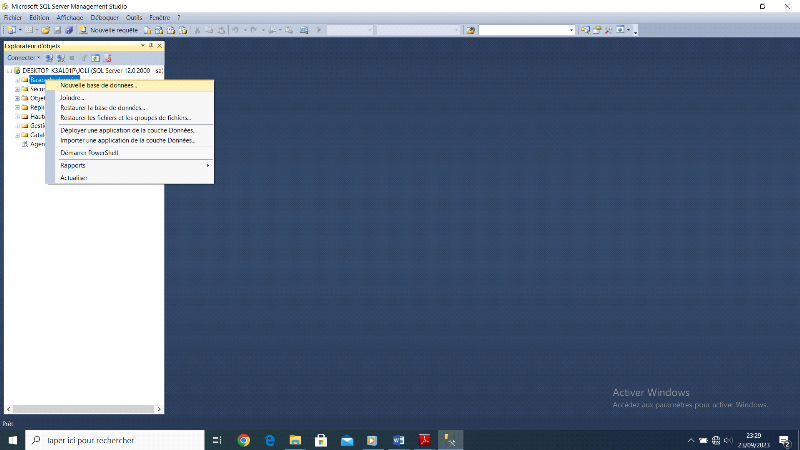Open the Fichier menu
Image resolution: width=800 pixels, height=450 pixels.
click(x=13, y=17)
